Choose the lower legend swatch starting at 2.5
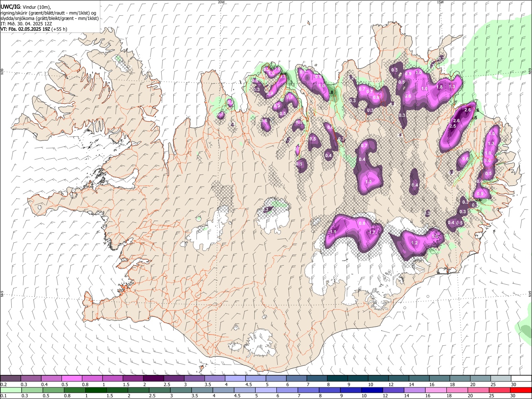The width and height of the screenshot is (532, 399). point(160,390)
